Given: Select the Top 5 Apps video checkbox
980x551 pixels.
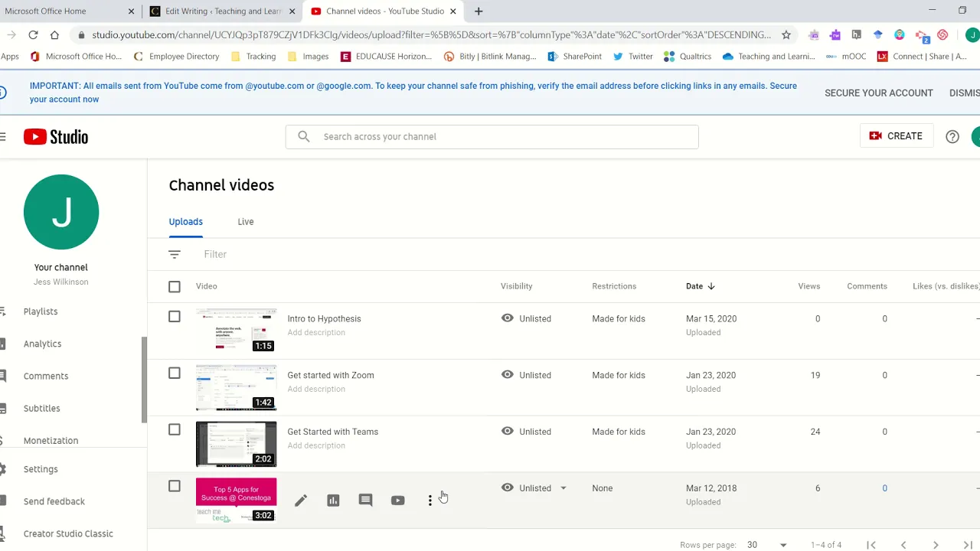Looking at the screenshot, I should [175, 486].
